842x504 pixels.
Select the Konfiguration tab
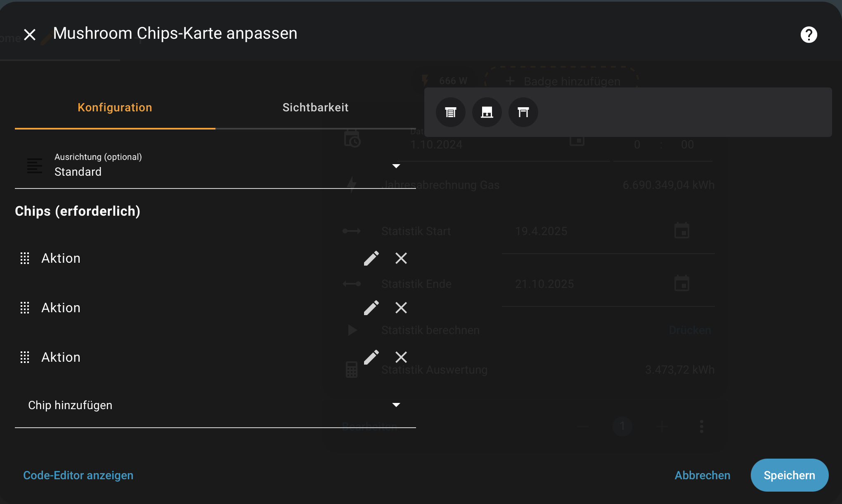115,108
